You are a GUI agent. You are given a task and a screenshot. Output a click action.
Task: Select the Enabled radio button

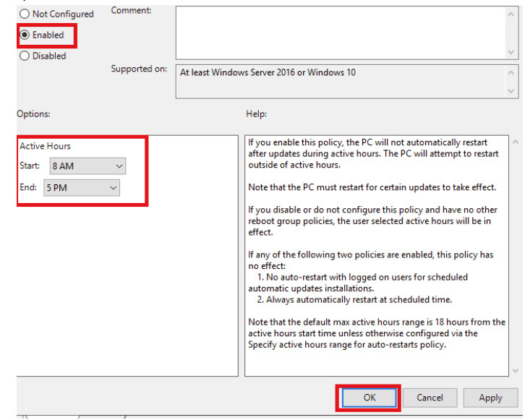tap(25, 35)
